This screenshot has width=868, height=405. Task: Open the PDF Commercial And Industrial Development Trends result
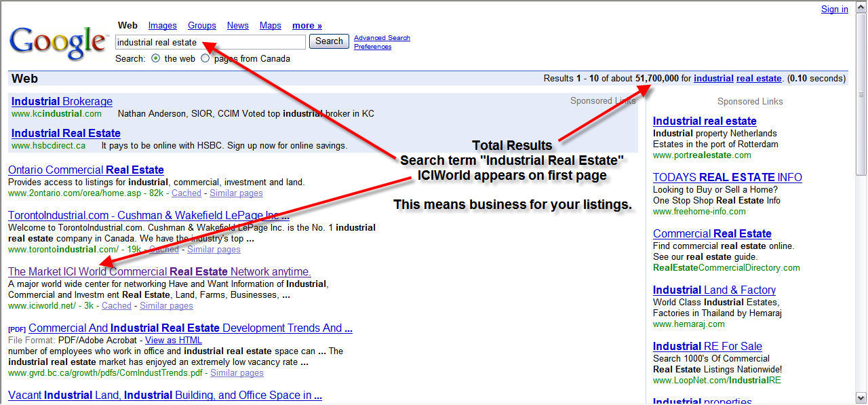click(191, 328)
